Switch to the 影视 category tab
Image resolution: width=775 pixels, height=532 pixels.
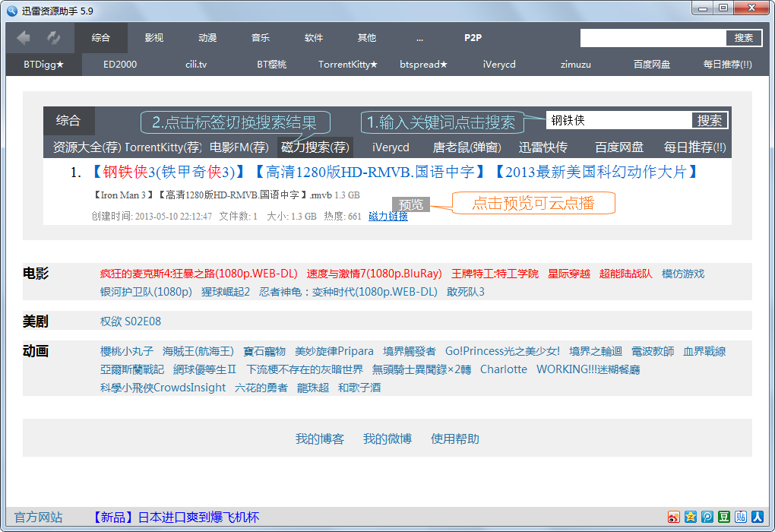click(154, 37)
